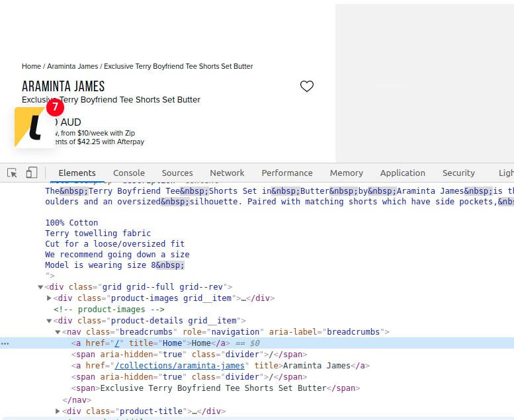Click the red 7 notification badge

click(x=55, y=107)
